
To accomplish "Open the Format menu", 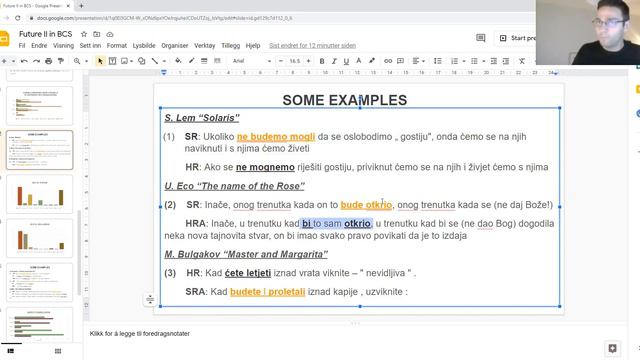I will click(x=117, y=46).
